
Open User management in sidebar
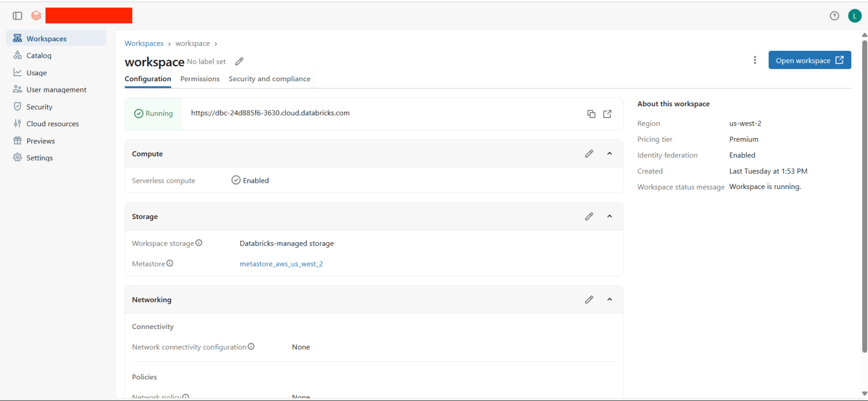click(56, 89)
